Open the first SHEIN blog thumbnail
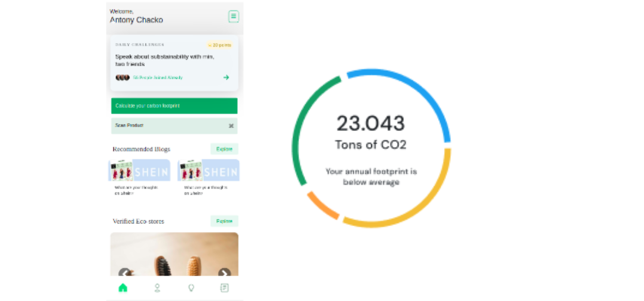This screenshot has width=644, height=301. pyautogui.click(x=140, y=170)
